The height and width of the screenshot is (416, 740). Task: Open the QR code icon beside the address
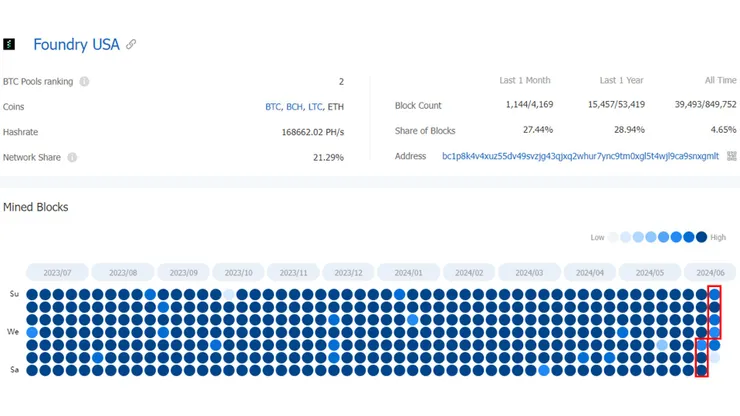(x=732, y=156)
